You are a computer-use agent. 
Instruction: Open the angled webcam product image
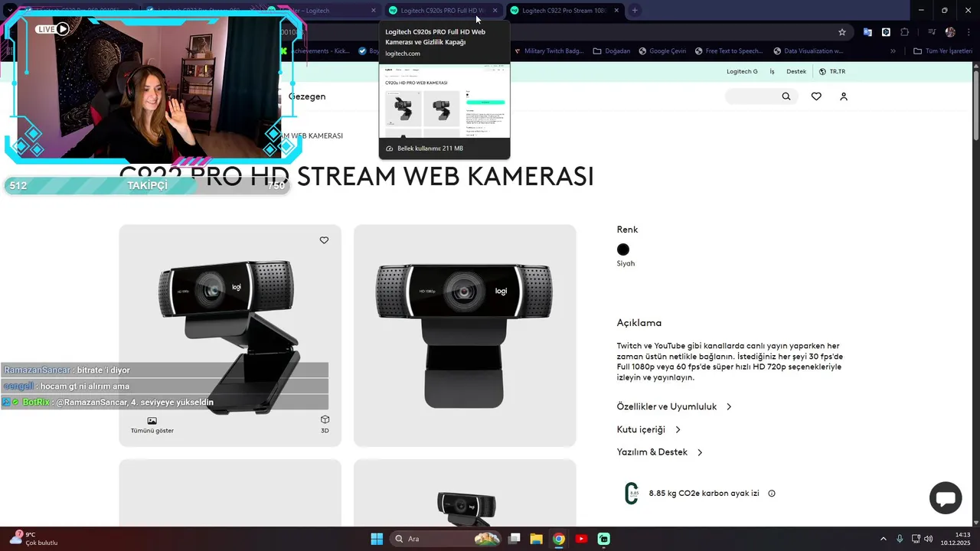pos(230,335)
